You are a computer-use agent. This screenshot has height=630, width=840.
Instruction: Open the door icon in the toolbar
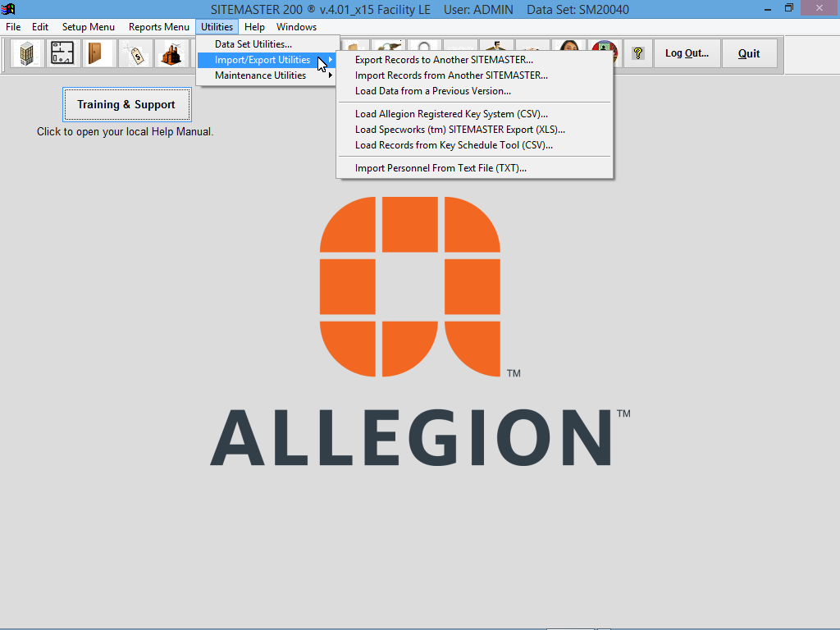pos(98,53)
